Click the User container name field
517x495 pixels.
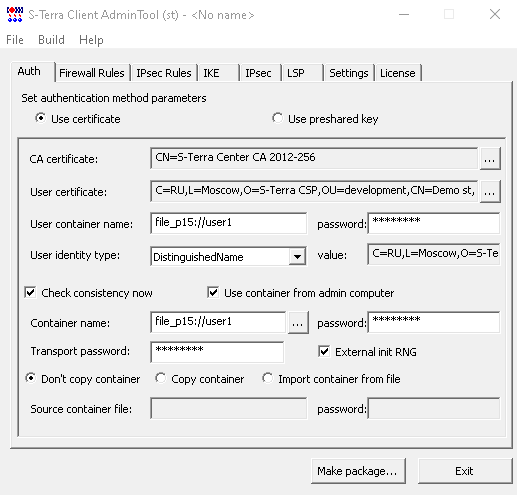pos(228,223)
